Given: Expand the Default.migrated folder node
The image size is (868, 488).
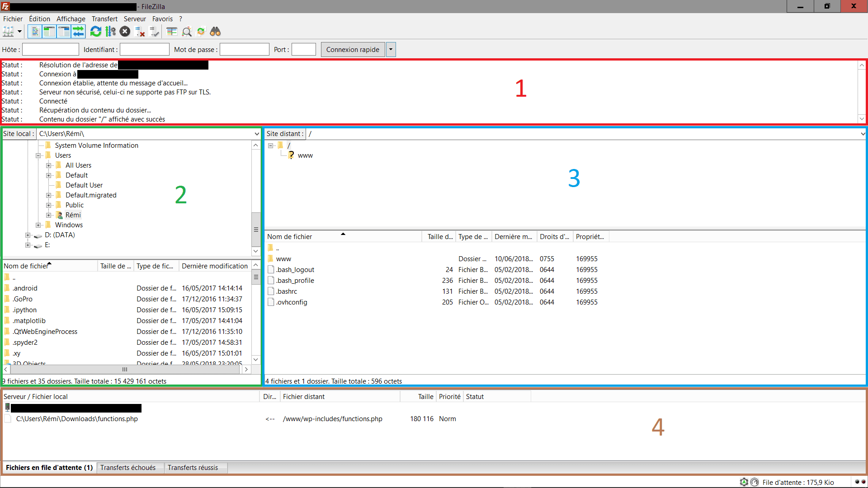Looking at the screenshot, I should 49,195.
